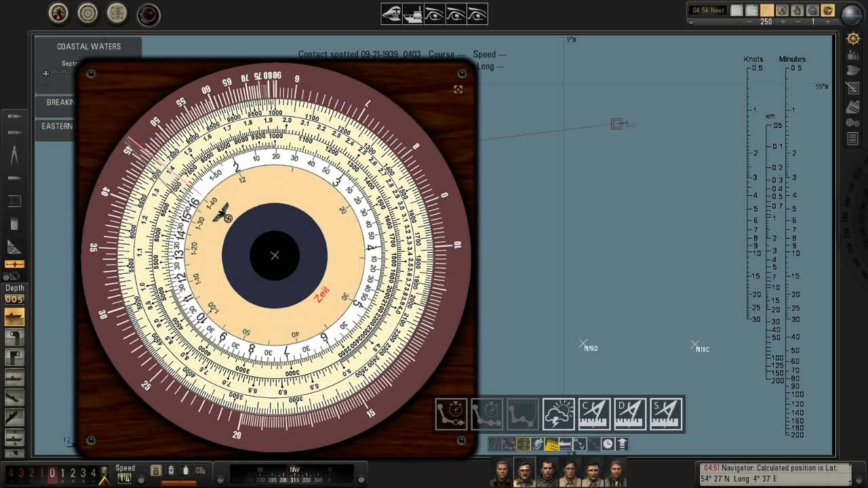Click the ship silhouette icon in the top center

click(413, 14)
